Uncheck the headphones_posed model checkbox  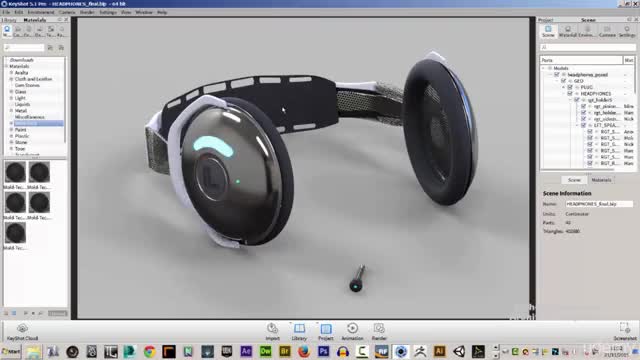click(557, 75)
